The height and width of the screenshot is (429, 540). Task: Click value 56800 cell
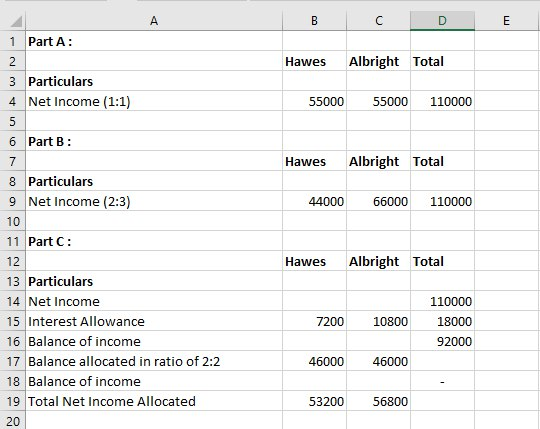(378, 401)
